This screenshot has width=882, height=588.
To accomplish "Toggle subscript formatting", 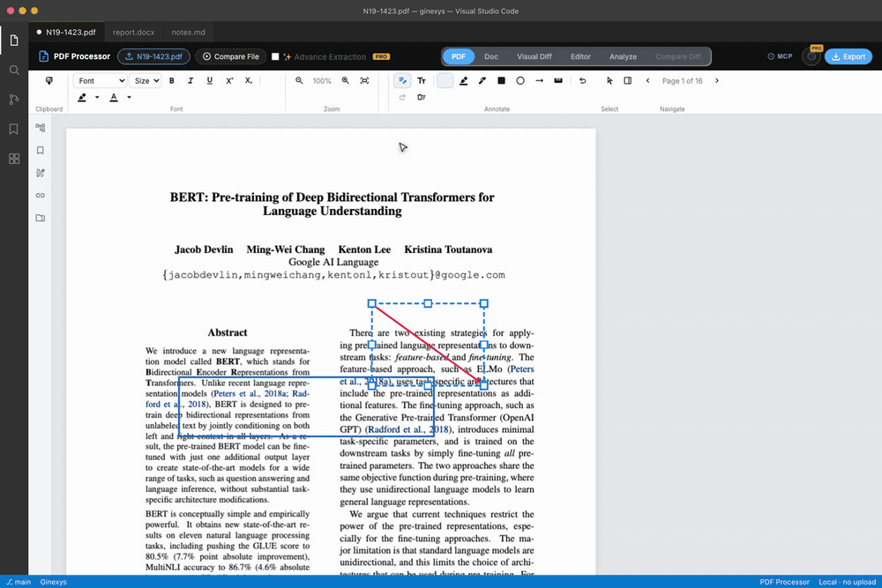I will click(249, 81).
